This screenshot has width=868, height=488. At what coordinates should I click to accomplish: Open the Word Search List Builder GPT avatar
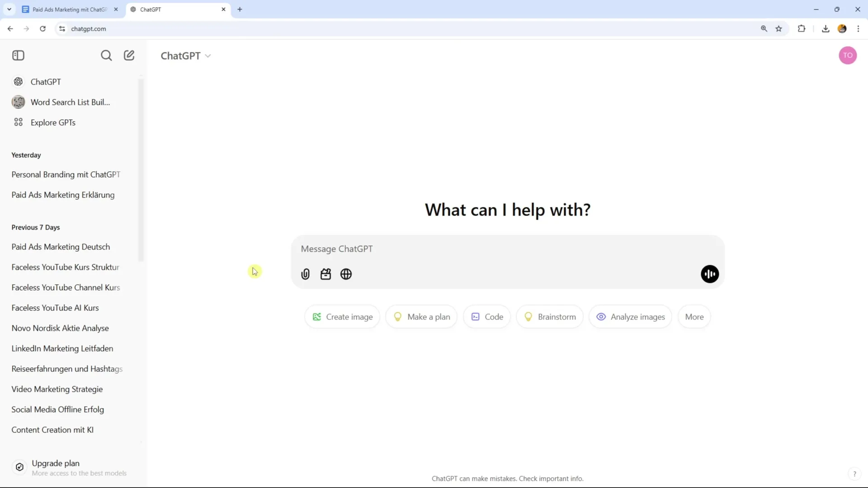(x=18, y=102)
